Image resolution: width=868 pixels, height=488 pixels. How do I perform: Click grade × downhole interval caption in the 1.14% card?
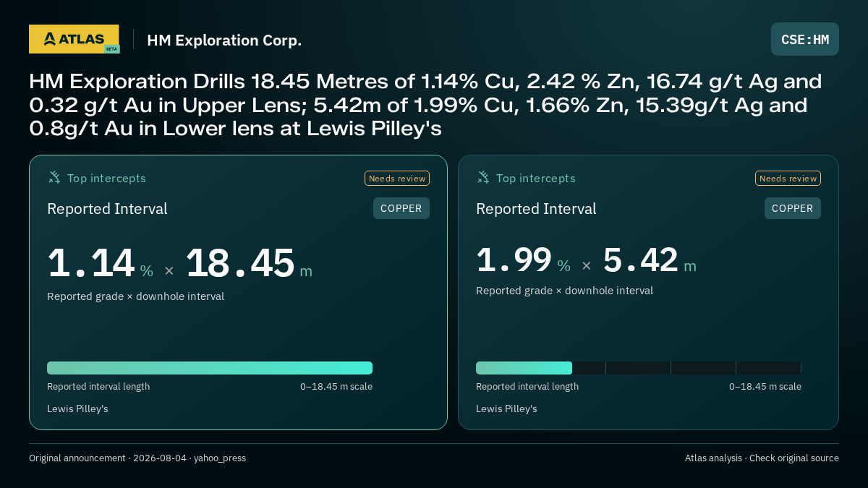pyautogui.click(x=135, y=296)
